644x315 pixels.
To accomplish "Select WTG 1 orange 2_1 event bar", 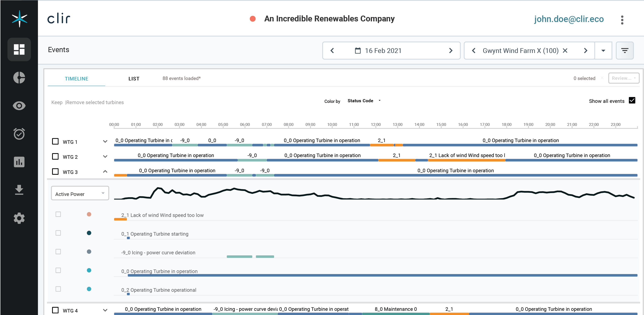I will click(382, 145).
